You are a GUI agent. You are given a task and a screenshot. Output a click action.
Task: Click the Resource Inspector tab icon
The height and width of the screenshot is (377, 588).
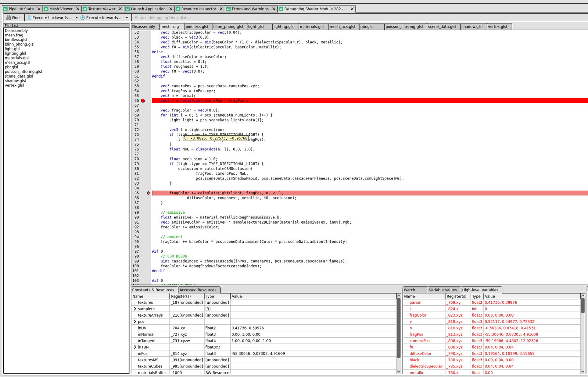(178, 9)
